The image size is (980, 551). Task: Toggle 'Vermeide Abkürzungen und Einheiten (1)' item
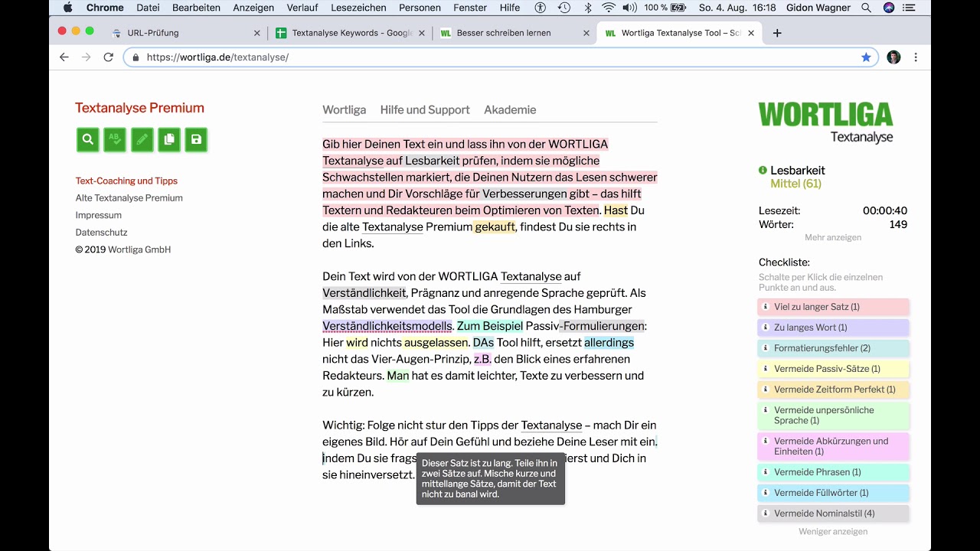[x=833, y=446]
